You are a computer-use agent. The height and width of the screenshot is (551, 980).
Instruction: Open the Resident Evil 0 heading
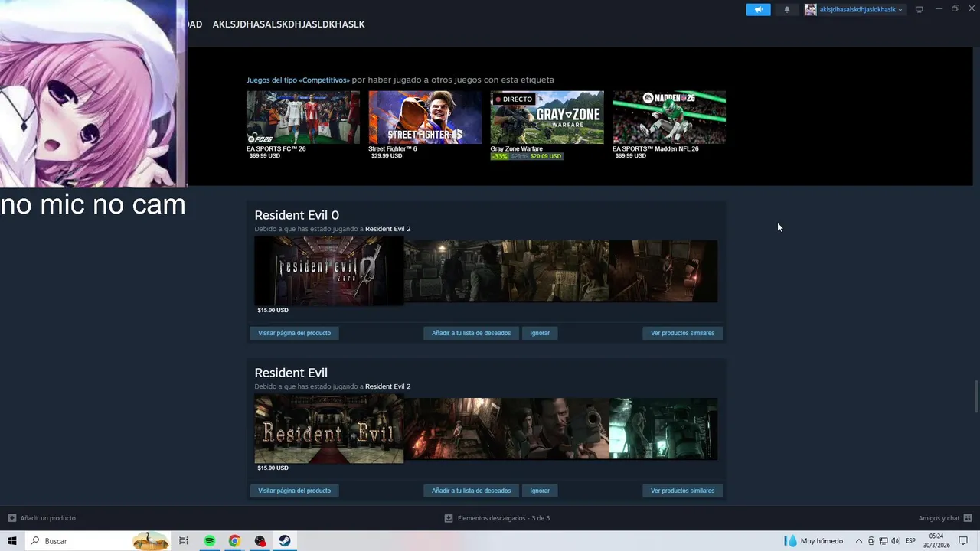[296, 215]
